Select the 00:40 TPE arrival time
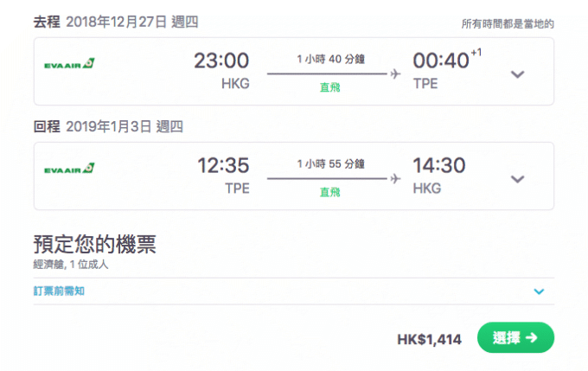Screen dimensions: 588x371 pos(441,61)
